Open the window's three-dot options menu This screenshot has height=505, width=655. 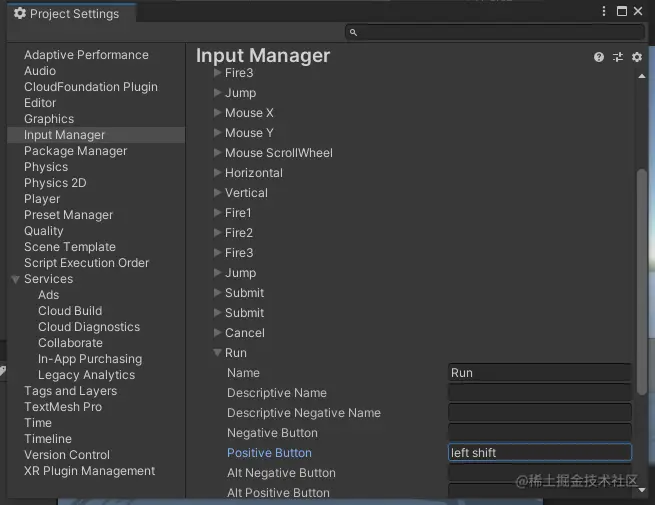[x=604, y=11]
